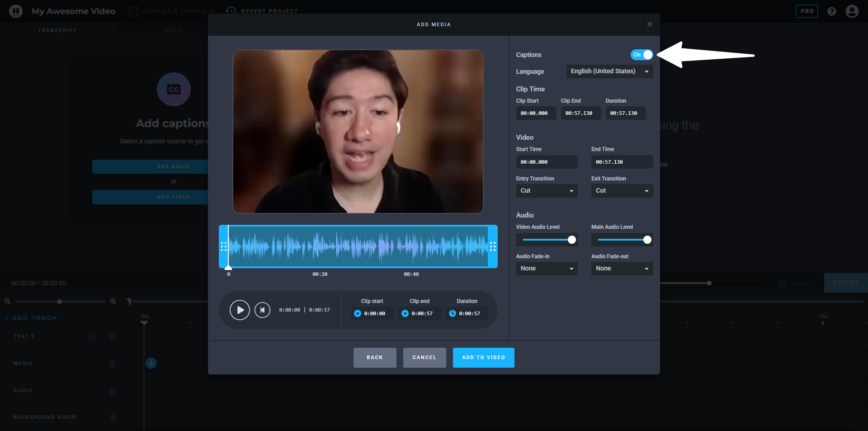868x431 pixels.
Task: Click the left waveform trim handle
Action: point(223,246)
